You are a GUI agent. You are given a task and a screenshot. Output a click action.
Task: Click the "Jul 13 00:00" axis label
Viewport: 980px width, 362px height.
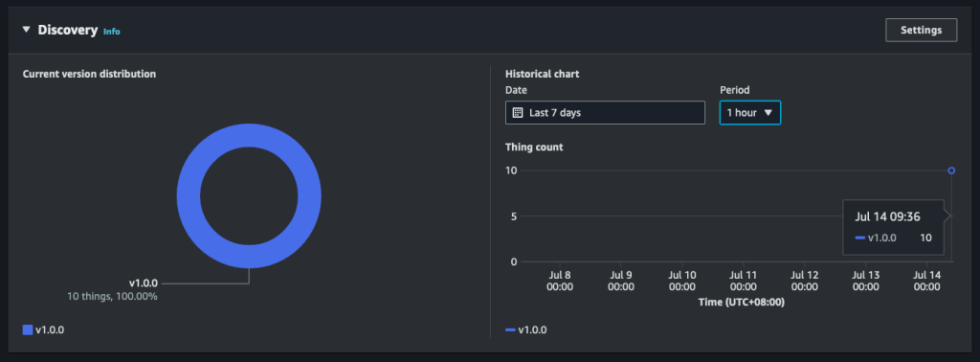[x=865, y=281]
